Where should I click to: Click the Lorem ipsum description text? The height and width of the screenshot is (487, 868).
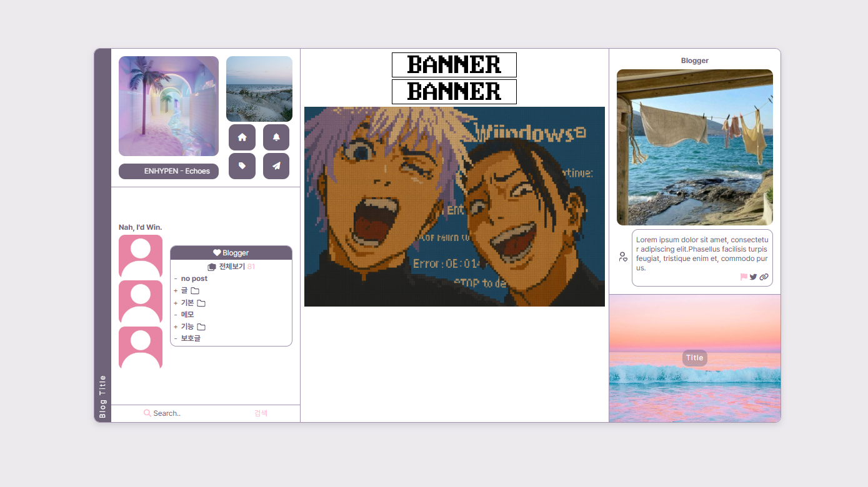tap(702, 253)
